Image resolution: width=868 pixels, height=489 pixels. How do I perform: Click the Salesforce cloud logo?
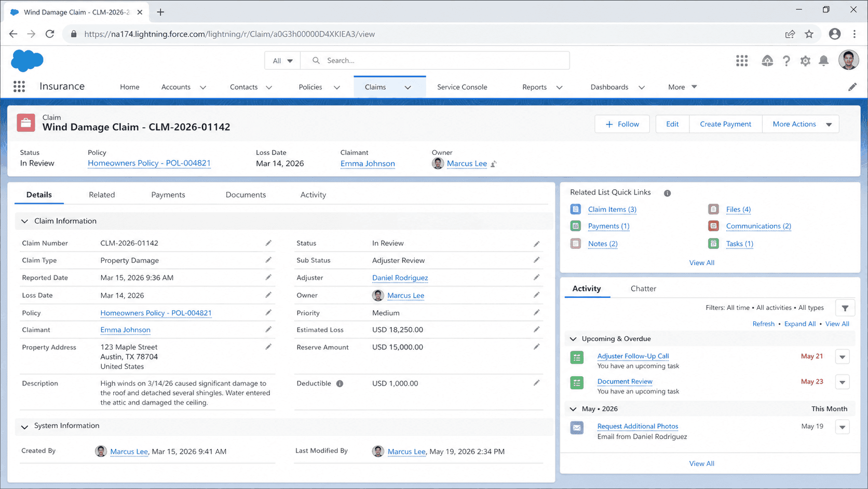coord(27,61)
